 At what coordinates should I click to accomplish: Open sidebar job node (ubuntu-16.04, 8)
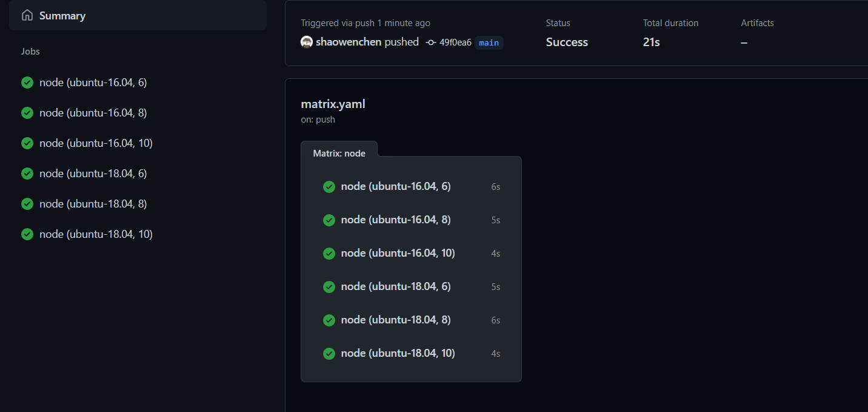pyautogui.click(x=93, y=113)
